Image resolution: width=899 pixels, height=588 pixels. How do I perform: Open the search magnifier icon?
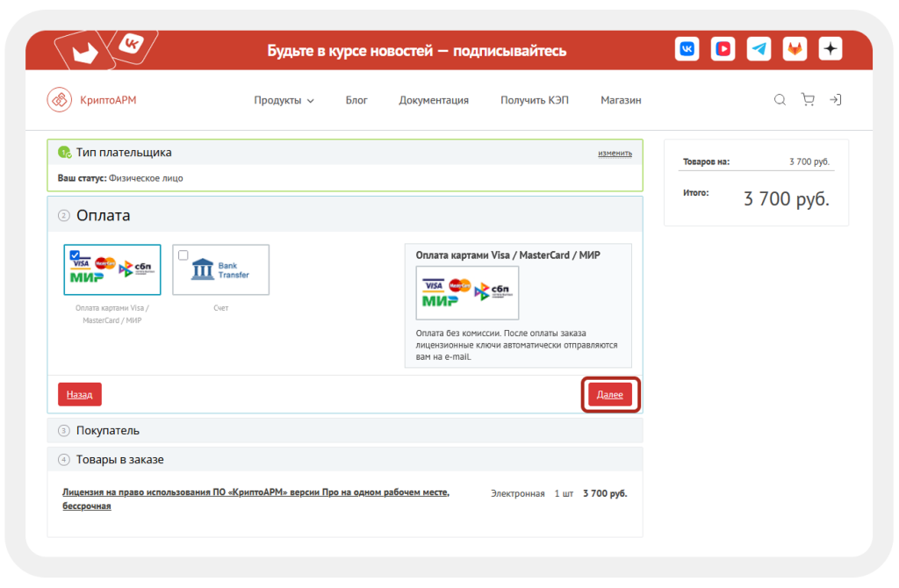[780, 100]
